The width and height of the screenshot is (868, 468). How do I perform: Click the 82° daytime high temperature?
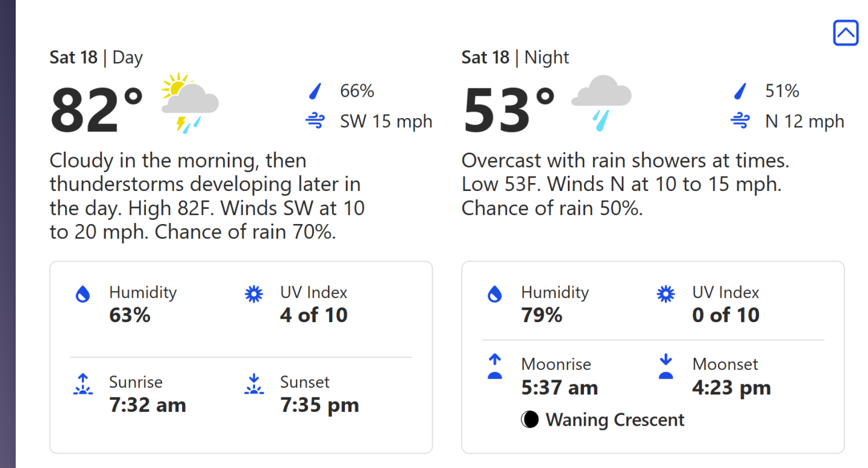point(97,110)
